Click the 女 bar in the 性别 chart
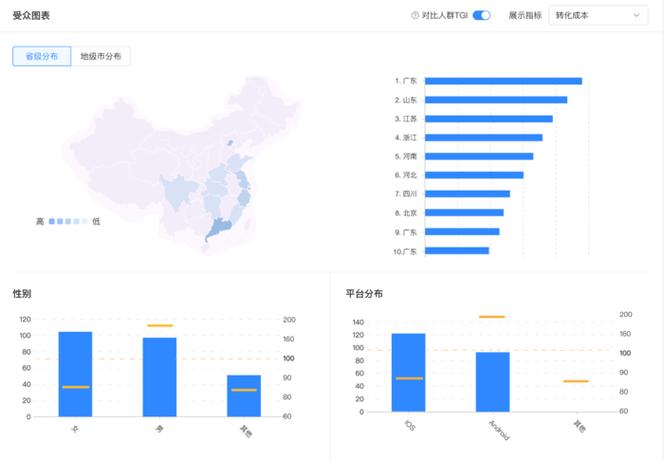The height and width of the screenshot is (460, 664). click(x=75, y=374)
